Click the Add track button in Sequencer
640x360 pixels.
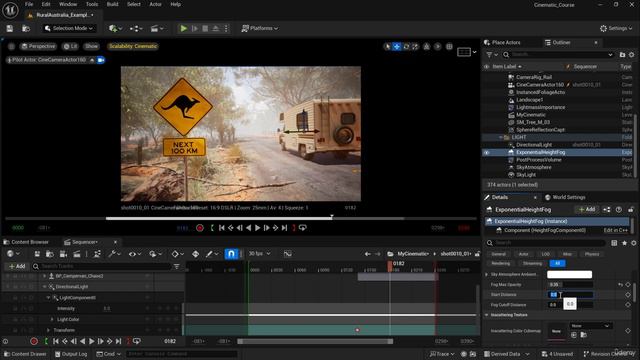(17, 266)
